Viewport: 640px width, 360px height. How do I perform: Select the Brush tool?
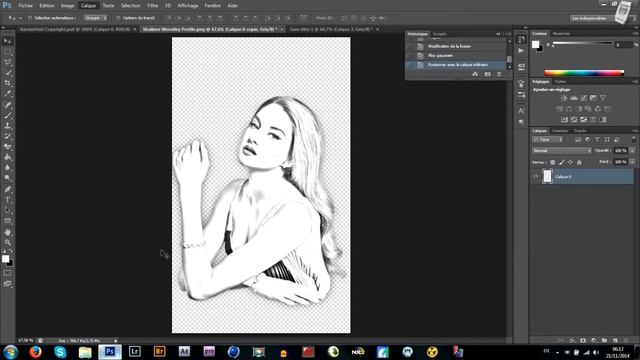click(x=7, y=116)
